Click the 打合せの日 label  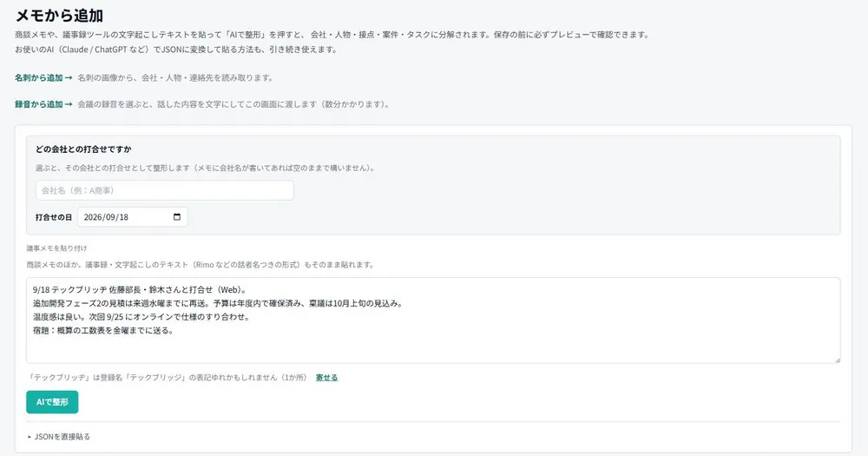coord(54,217)
